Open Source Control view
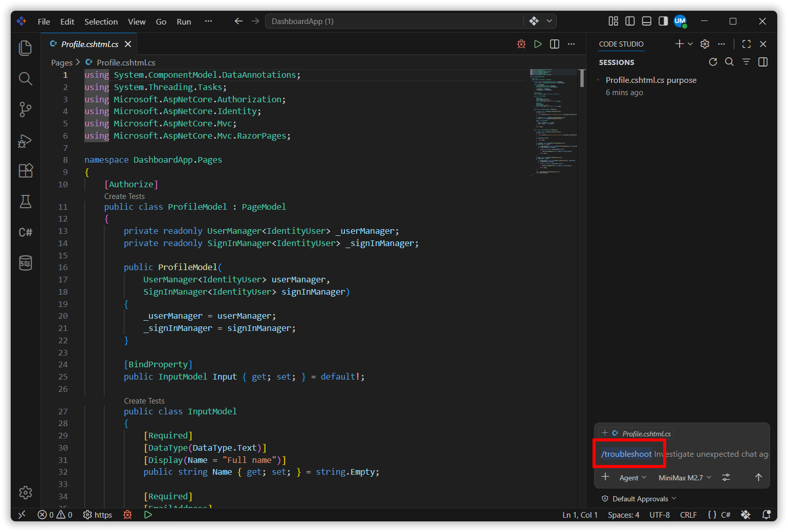 [x=25, y=109]
